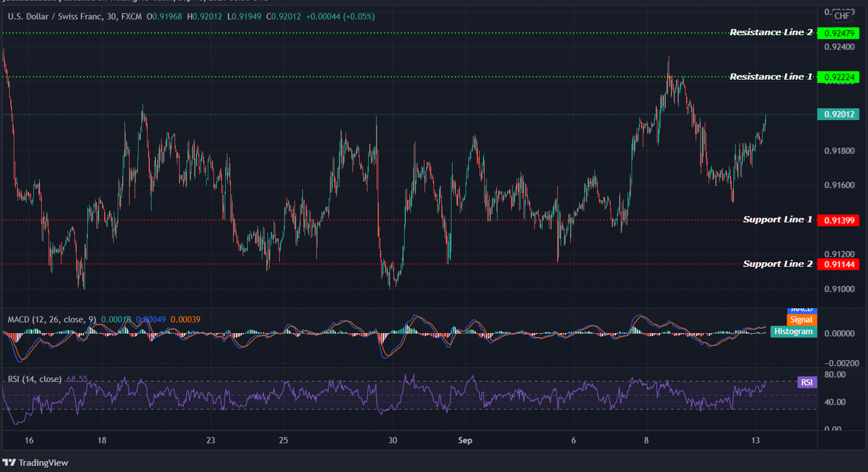Click the CHF currency label
868x472 pixels.
click(x=842, y=16)
